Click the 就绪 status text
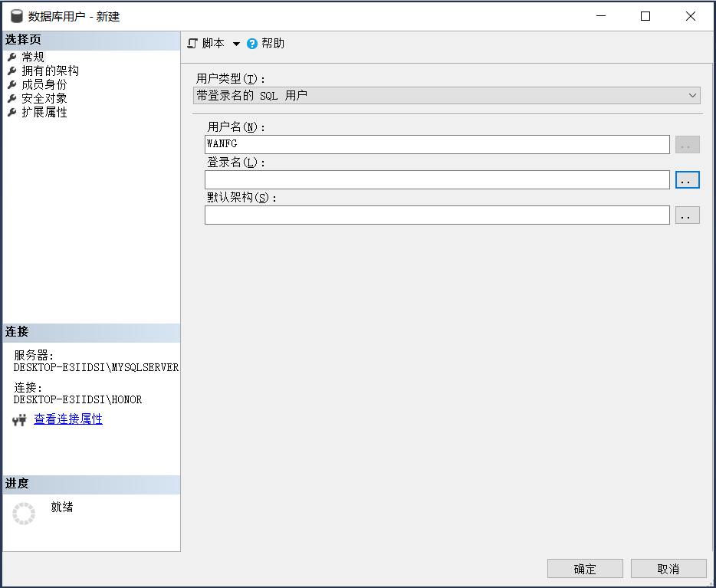 (x=62, y=507)
